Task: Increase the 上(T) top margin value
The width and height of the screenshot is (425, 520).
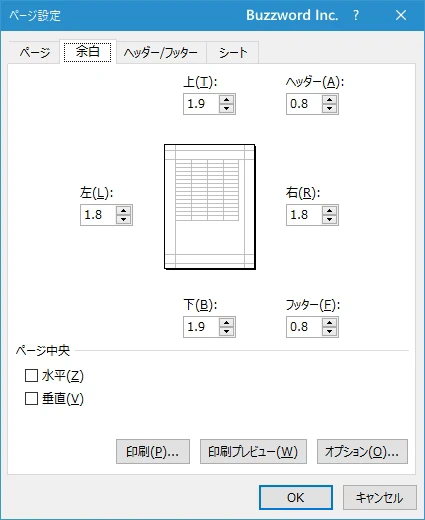Action: (x=227, y=100)
